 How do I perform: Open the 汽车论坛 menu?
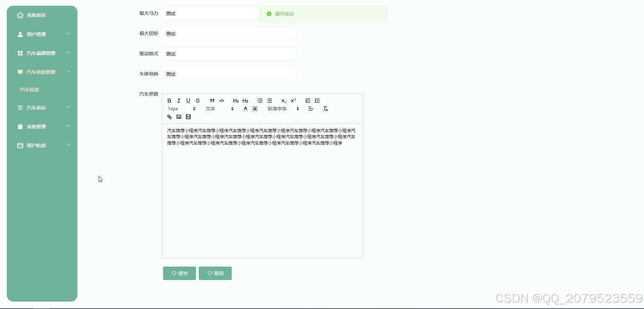point(42,108)
